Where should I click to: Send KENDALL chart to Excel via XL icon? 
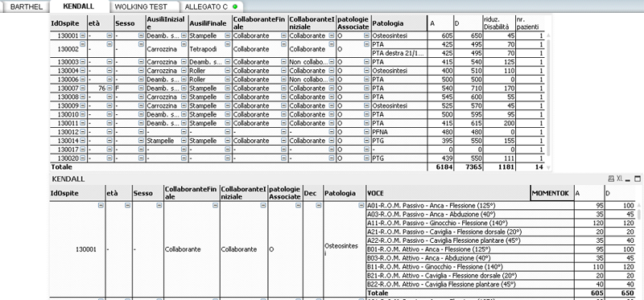click(620, 179)
